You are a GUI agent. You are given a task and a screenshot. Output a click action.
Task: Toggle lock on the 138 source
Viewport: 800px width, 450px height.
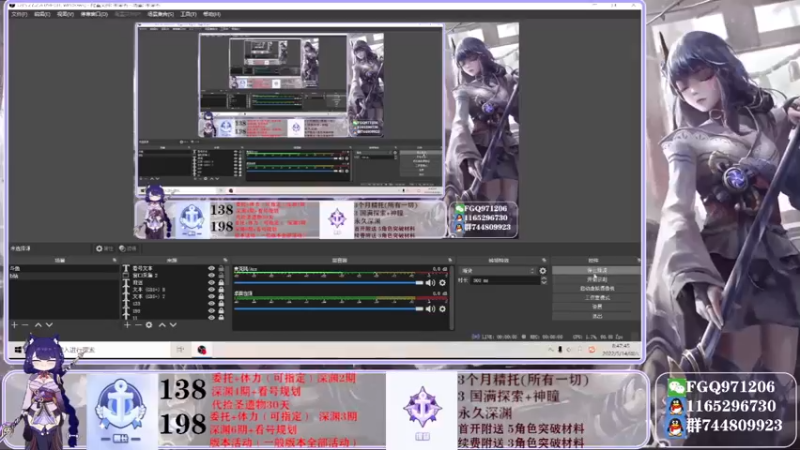pos(221,304)
